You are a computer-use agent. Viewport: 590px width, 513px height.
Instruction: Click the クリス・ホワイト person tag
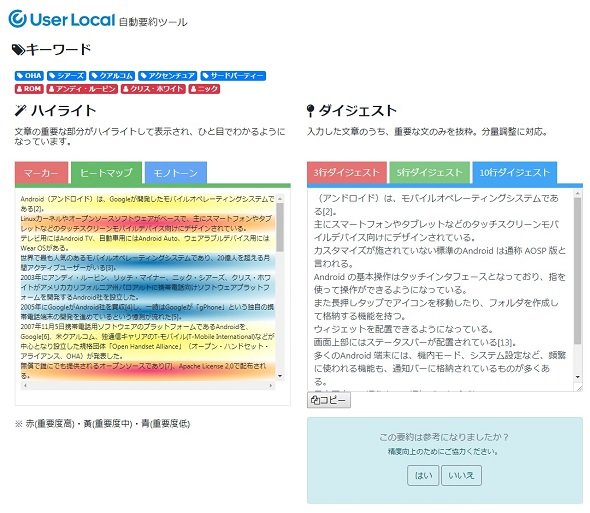153,89
